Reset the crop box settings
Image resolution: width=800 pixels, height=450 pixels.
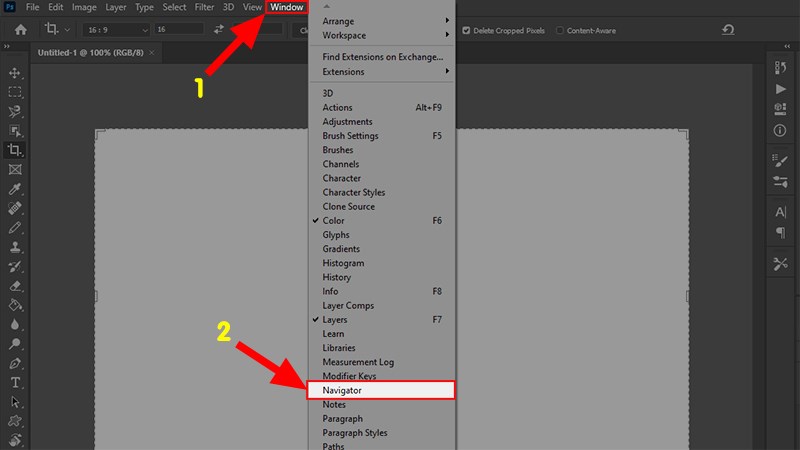point(728,30)
